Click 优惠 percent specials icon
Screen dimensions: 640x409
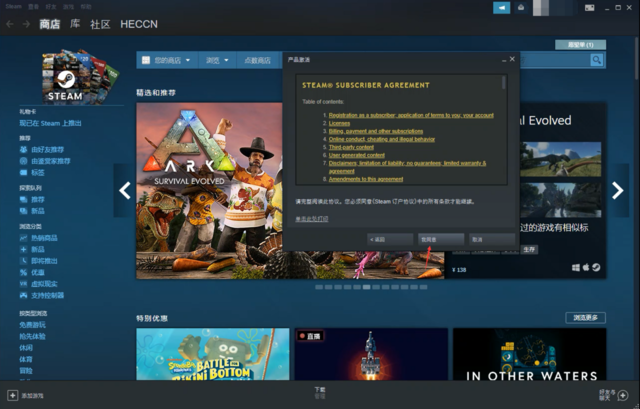24,272
